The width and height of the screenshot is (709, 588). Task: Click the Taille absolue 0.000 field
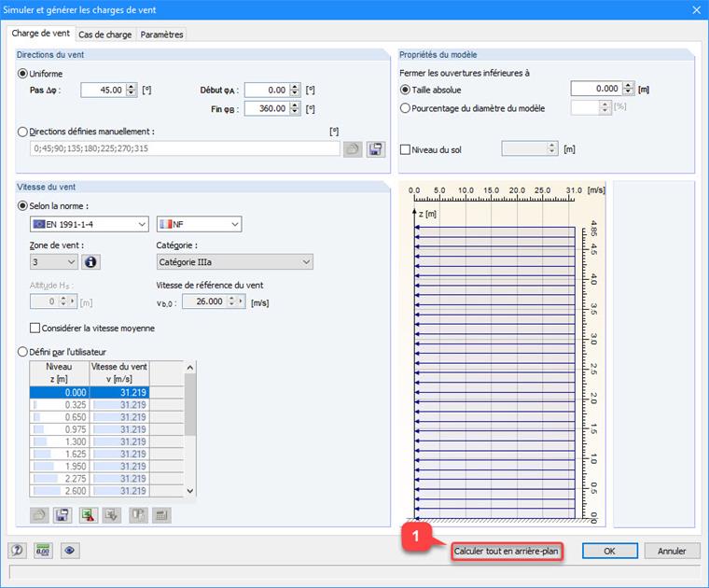click(x=597, y=88)
